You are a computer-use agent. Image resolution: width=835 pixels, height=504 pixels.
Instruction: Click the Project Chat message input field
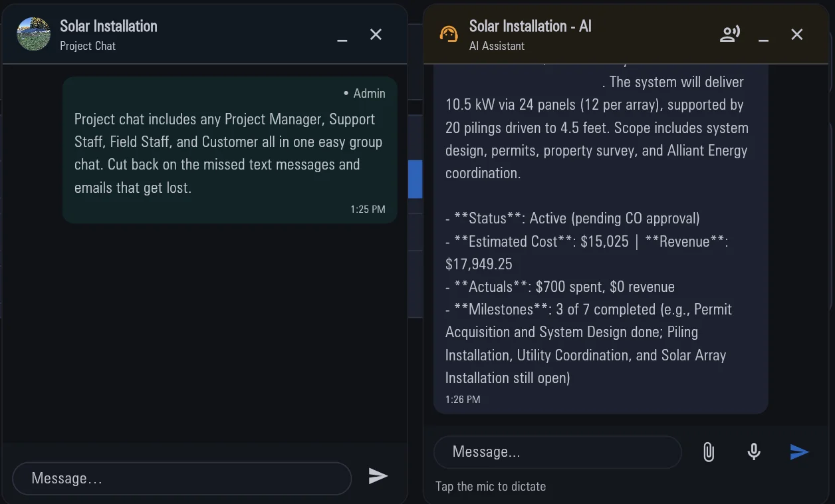[x=181, y=478]
